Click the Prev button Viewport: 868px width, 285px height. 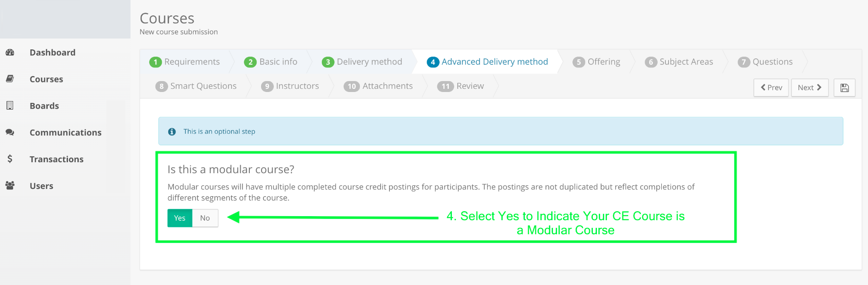click(771, 87)
